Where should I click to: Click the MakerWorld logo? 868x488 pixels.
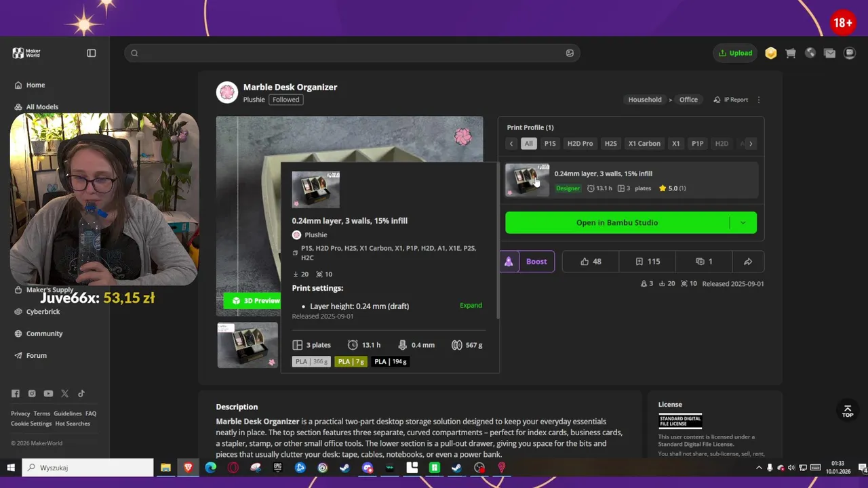[x=27, y=53]
